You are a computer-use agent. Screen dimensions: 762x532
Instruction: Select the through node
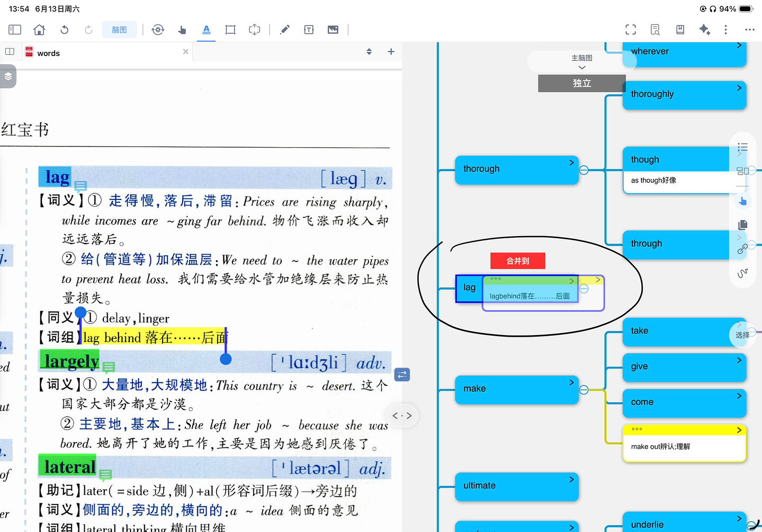(685, 244)
